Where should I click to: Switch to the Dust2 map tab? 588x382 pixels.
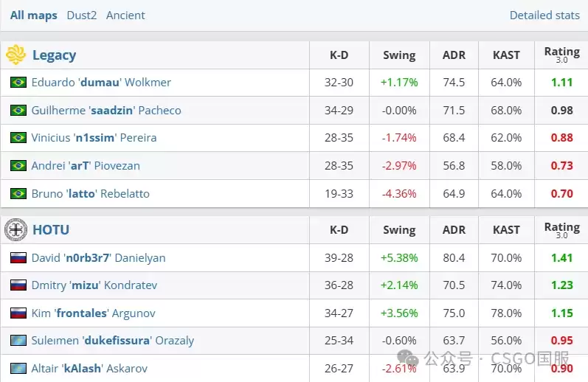(x=82, y=15)
